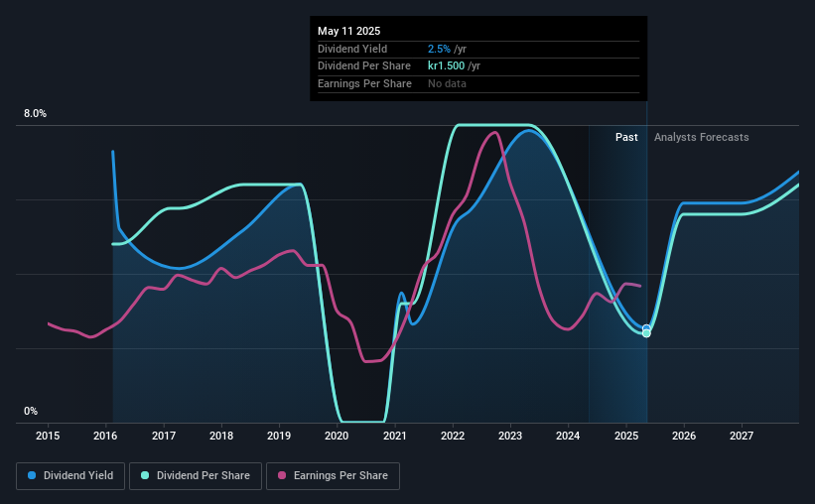Click the 2021 x-axis label

click(x=394, y=436)
